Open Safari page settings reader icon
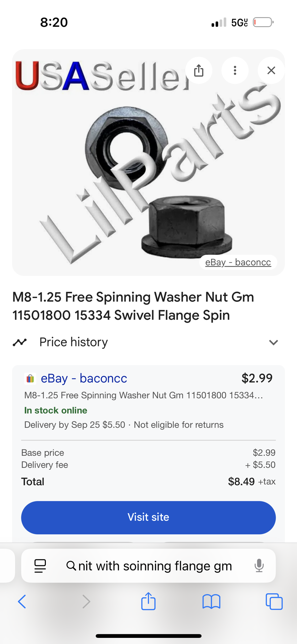 point(40,566)
